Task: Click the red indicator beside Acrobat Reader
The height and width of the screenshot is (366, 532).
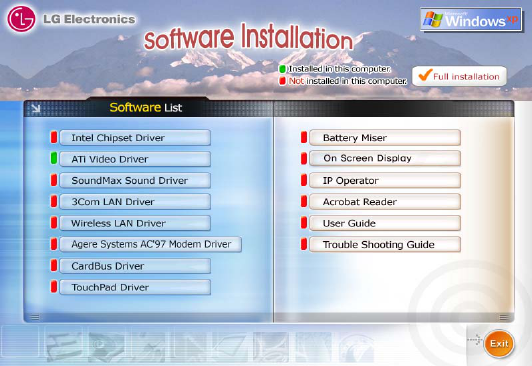Action: click(304, 201)
